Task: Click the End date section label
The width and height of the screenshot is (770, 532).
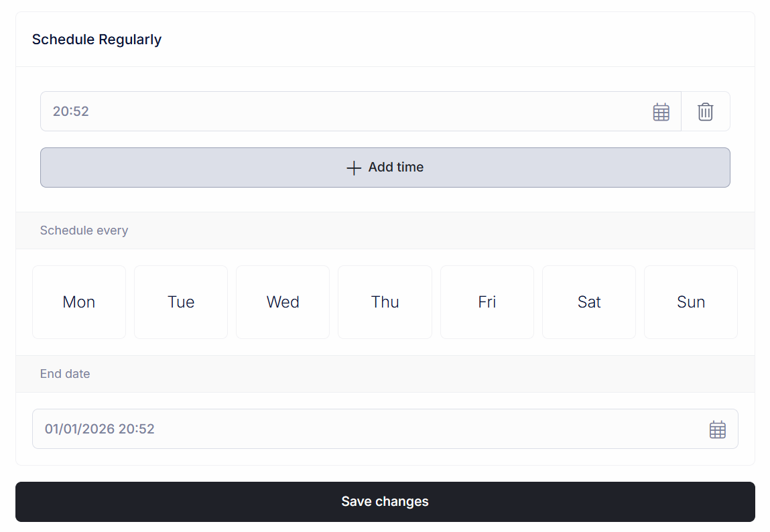Action: (65, 374)
